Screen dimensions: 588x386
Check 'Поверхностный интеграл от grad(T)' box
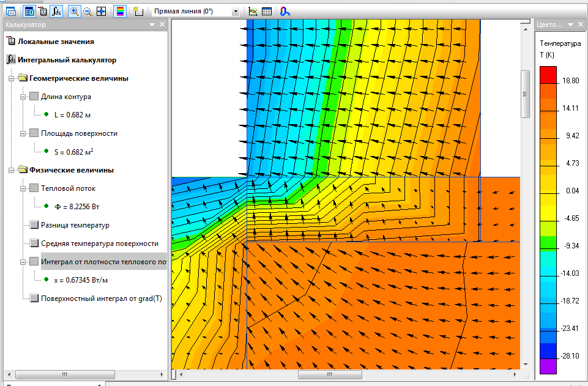click(34, 299)
